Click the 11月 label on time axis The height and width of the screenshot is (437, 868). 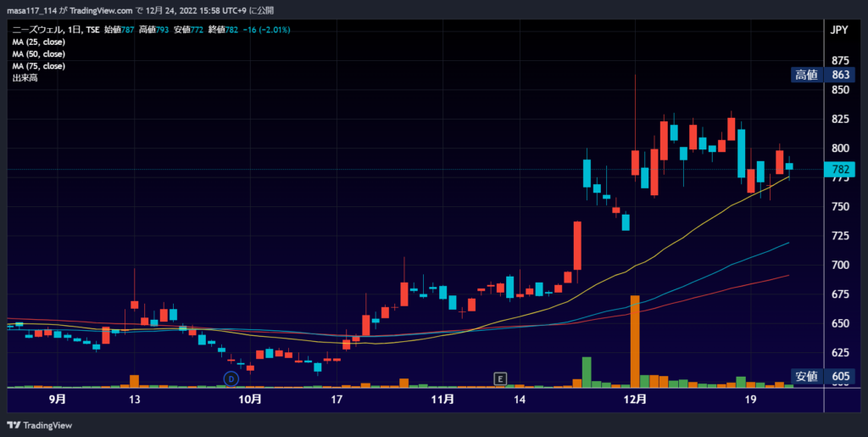442,399
